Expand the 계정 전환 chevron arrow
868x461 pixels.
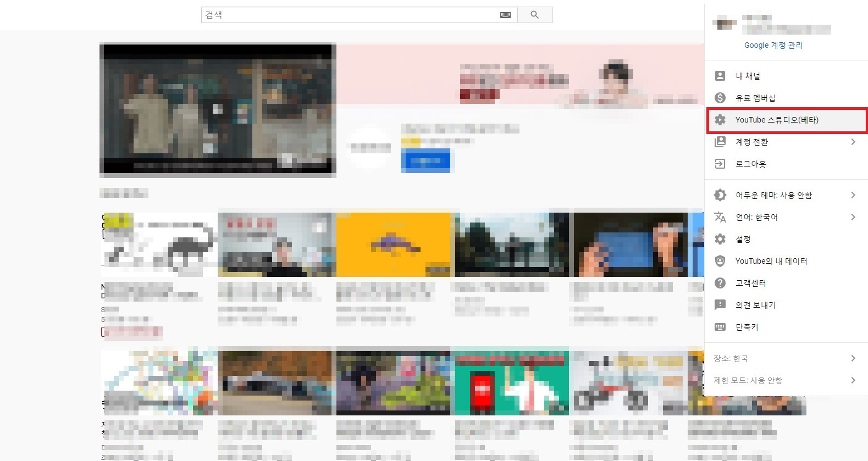point(853,142)
